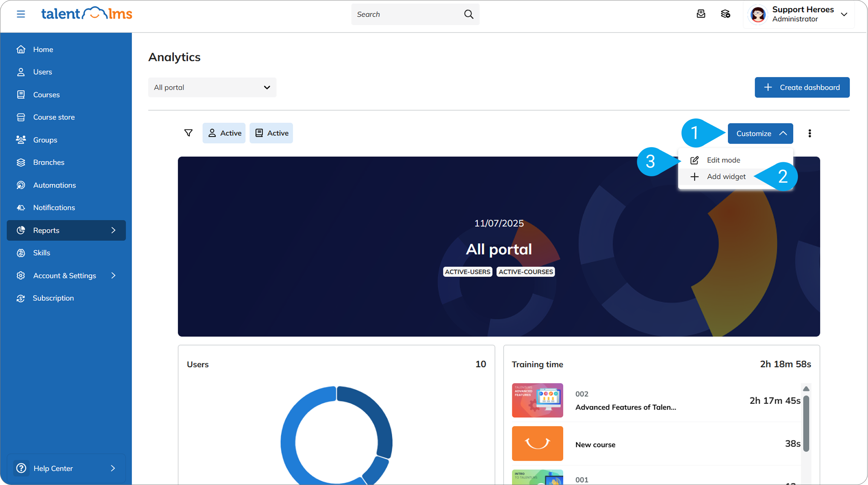
Task: Click the Support Heroes avatar
Action: 758,14
